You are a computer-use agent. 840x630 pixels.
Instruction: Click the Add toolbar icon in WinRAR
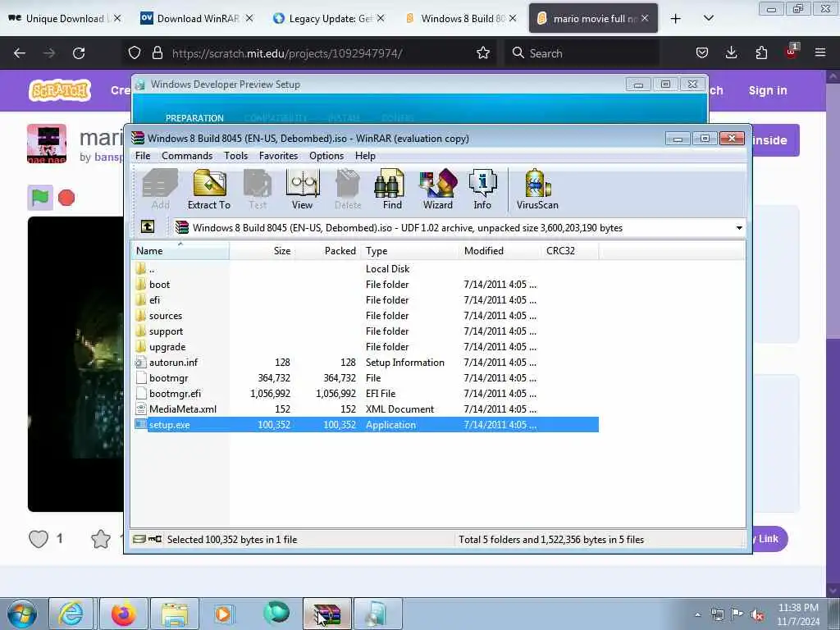(160, 189)
